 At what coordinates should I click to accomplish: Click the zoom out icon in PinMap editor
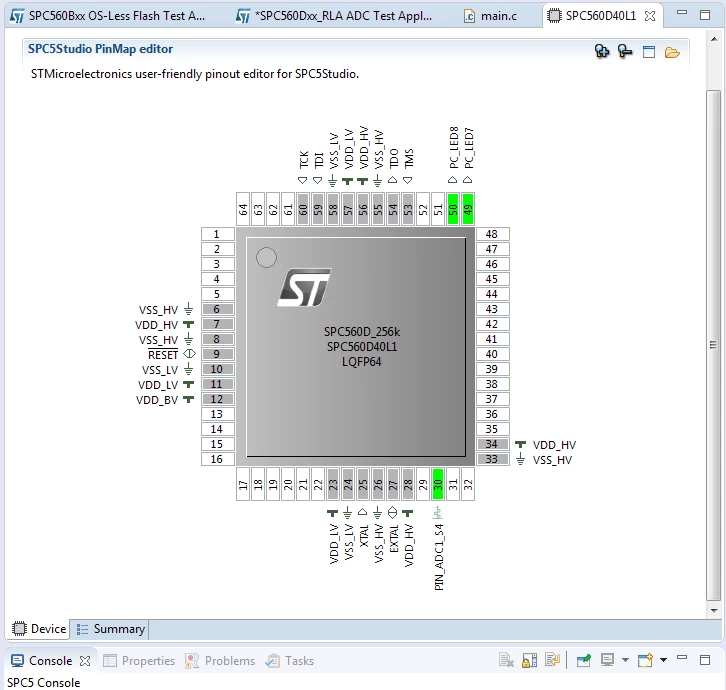(625, 51)
